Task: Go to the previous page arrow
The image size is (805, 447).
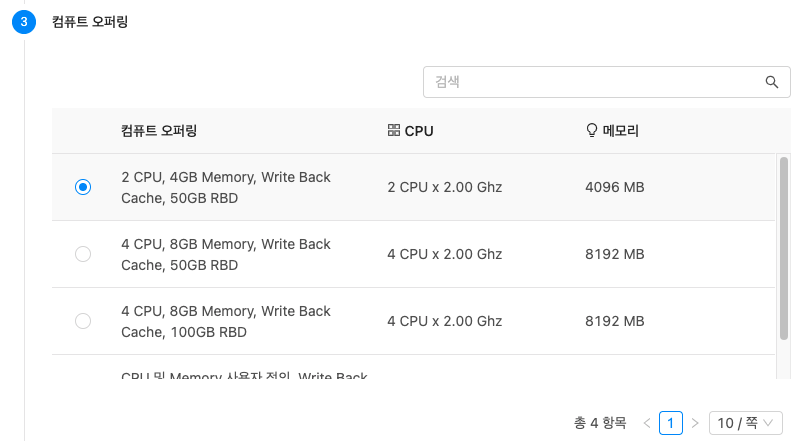Action: 647,423
